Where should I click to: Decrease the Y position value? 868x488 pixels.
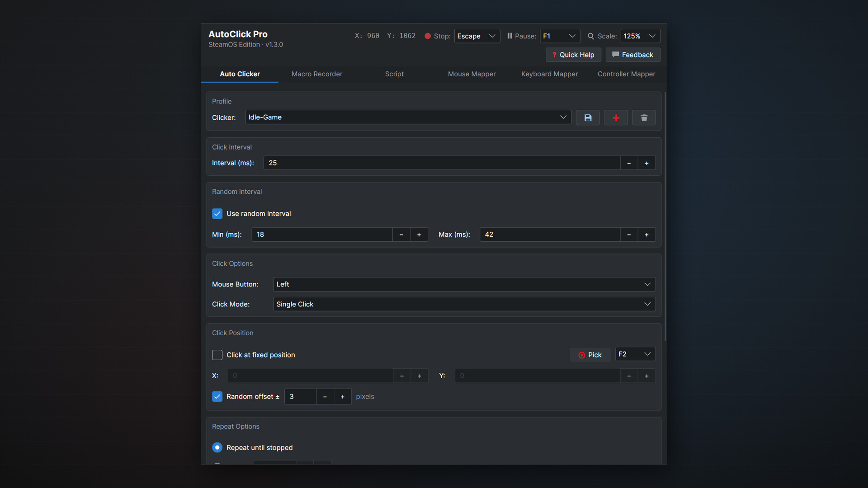point(629,376)
